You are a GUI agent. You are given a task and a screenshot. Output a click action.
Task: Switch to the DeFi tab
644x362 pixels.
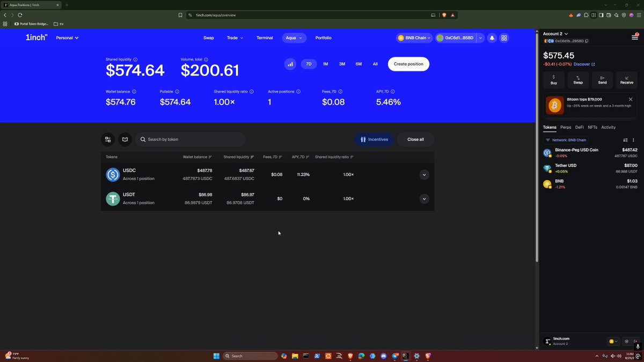(x=580, y=127)
